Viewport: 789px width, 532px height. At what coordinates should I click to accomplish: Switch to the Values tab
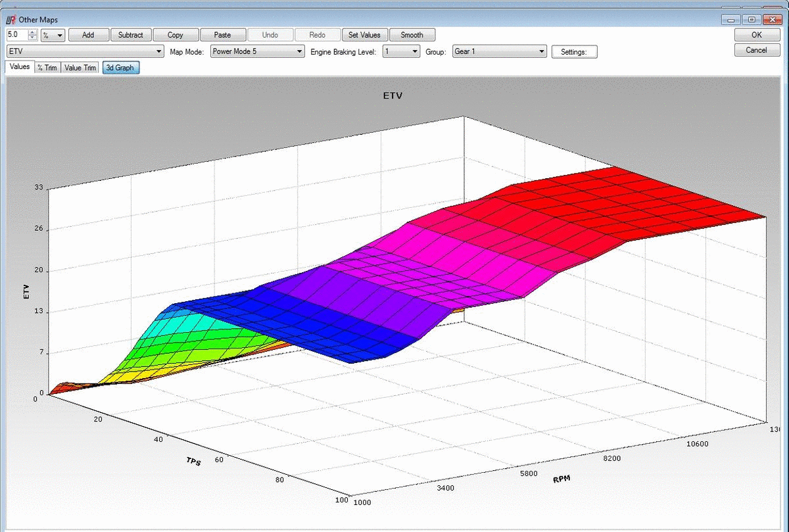(x=19, y=66)
